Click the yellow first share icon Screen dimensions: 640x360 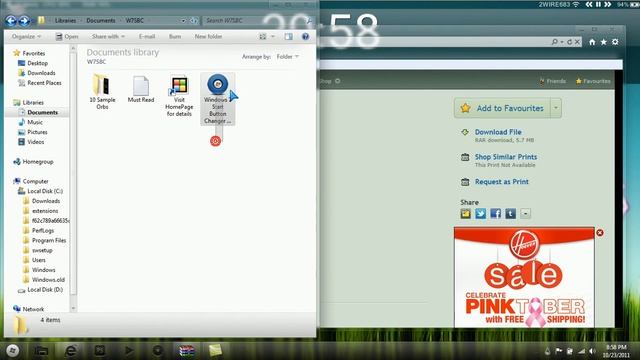click(x=465, y=213)
